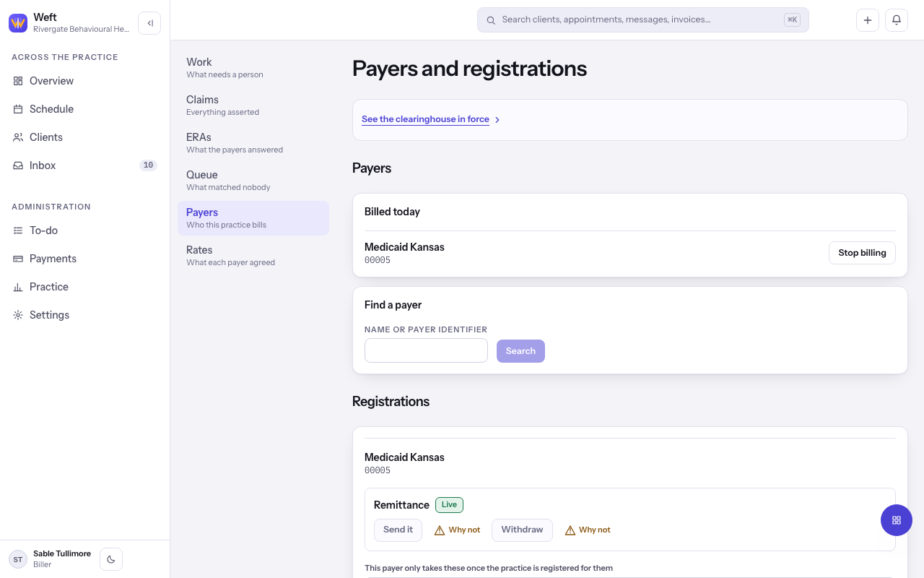Click the Settings gear icon
Image resolution: width=924 pixels, height=578 pixels.
[18, 315]
